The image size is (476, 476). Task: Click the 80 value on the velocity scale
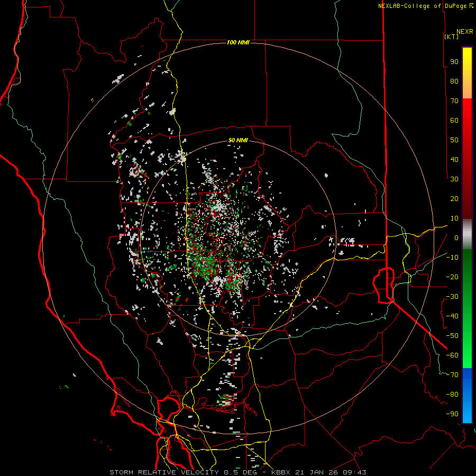tap(454, 81)
